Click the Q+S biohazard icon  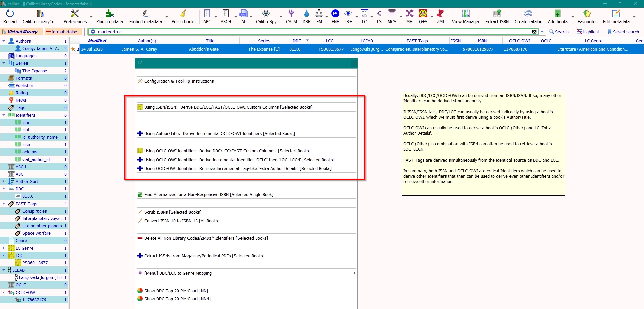(423, 14)
